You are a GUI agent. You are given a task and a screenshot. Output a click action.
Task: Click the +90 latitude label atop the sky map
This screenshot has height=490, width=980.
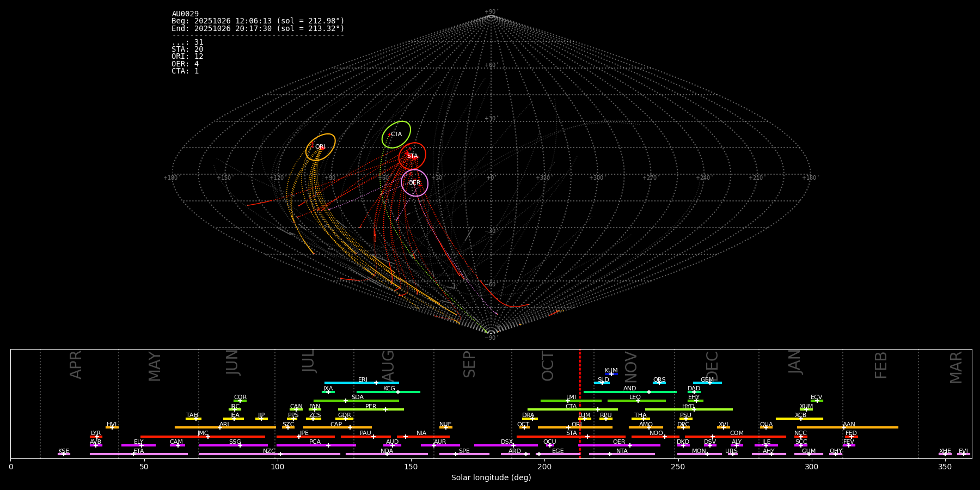[491, 12]
